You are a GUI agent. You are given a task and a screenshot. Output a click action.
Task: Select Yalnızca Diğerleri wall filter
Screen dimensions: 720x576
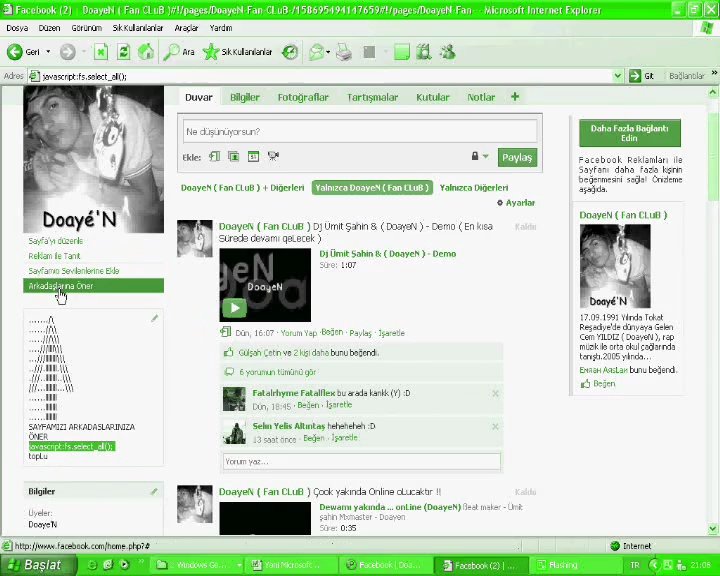pos(474,188)
